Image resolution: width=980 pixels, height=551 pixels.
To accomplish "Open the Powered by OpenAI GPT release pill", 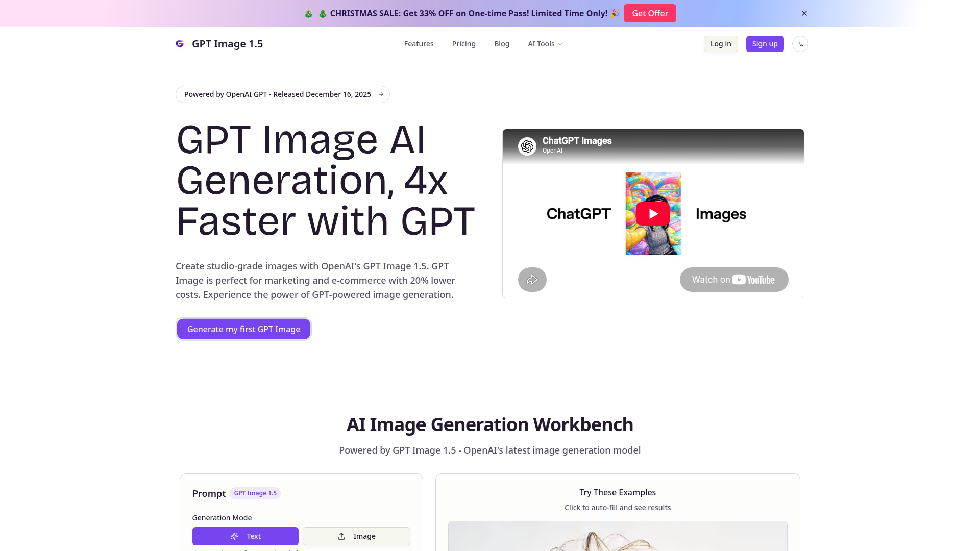I will tap(283, 94).
